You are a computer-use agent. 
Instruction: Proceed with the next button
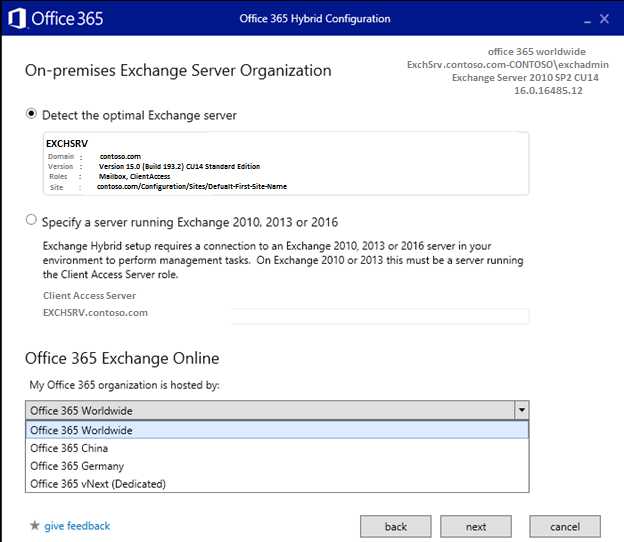pos(476,526)
